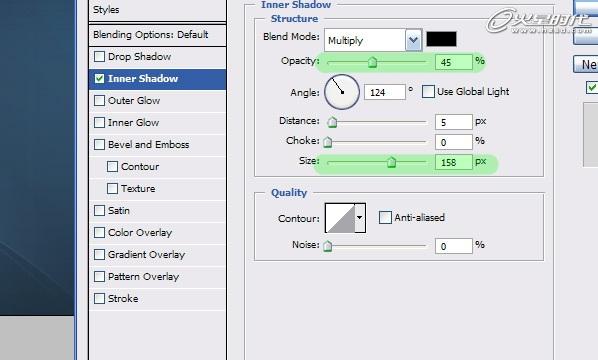Image resolution: width=598 pixels, height=360 pixels.
Task: Open the black shadow color swatch
Action: 441,39
